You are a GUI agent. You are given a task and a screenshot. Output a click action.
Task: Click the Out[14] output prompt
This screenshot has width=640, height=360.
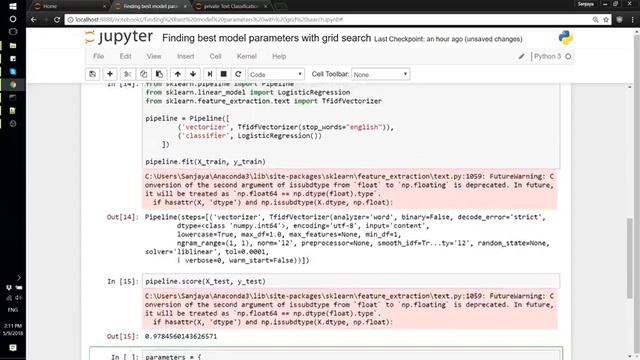pyautogui.click(x=123, y=217)
